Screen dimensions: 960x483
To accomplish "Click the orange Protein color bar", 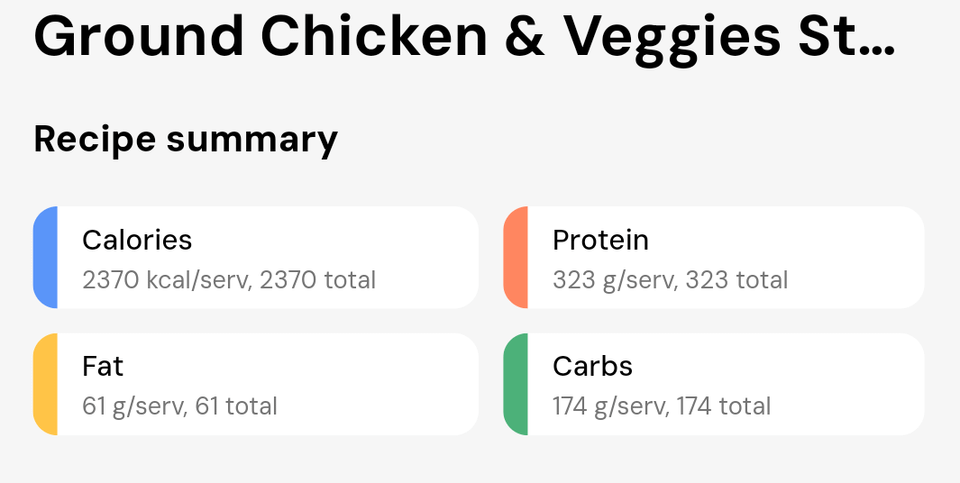I will [515, 257].
